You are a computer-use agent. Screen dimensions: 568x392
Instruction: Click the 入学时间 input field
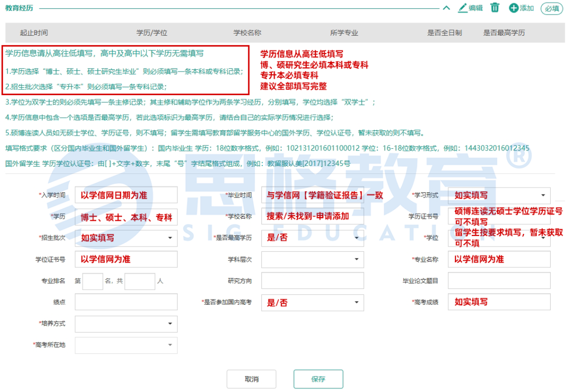click(126, 195)
